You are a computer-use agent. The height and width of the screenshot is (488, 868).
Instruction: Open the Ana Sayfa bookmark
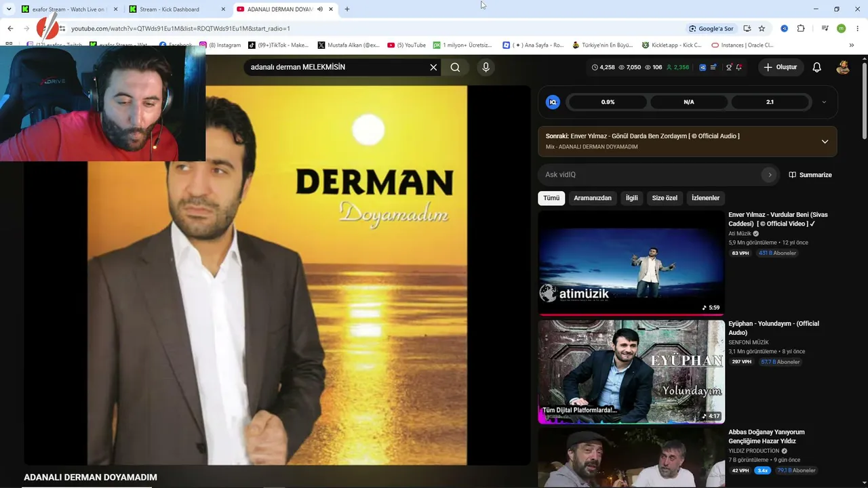point(533,45)
